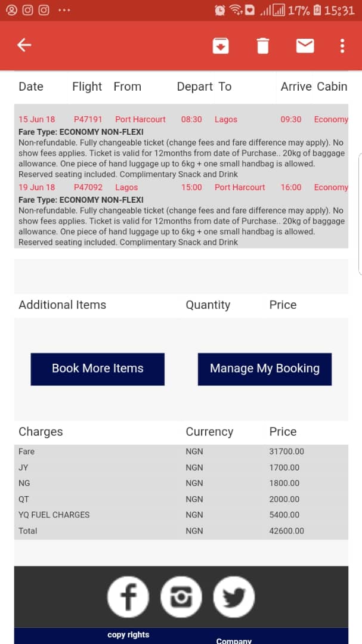This screenshot has height=644, width=362.
Task: Open the three-dot overflow menu
Action: 342,45
